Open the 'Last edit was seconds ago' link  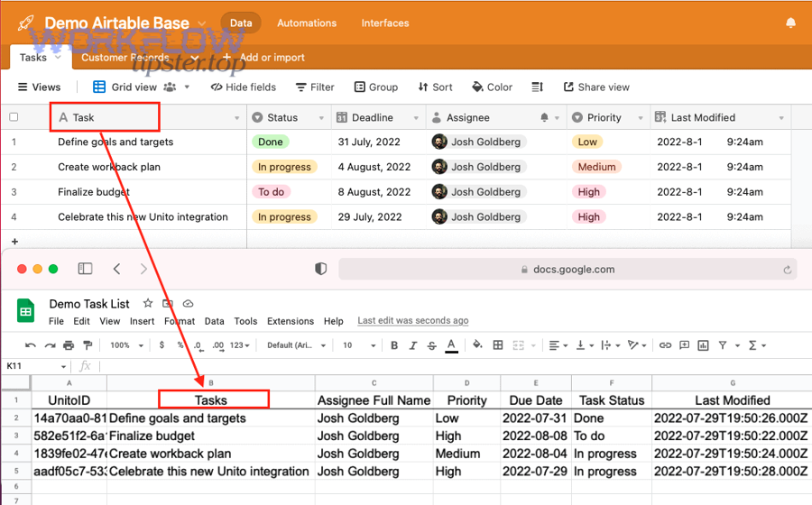click(412, 321)
